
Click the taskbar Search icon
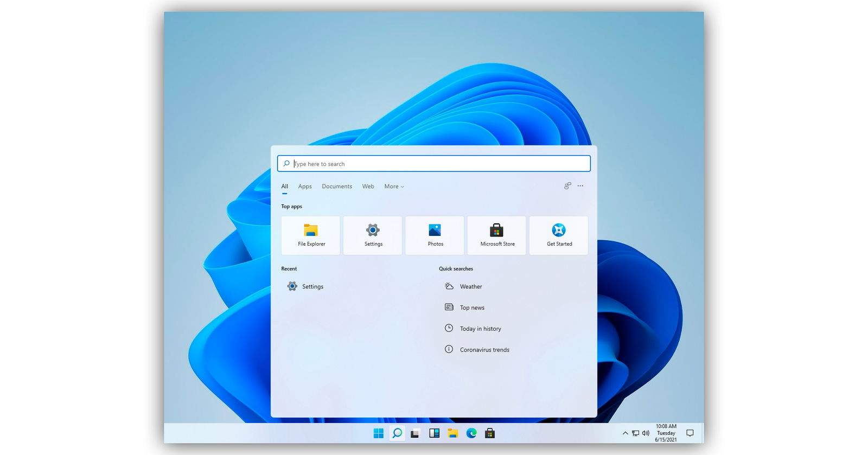(x=397, y=433)
